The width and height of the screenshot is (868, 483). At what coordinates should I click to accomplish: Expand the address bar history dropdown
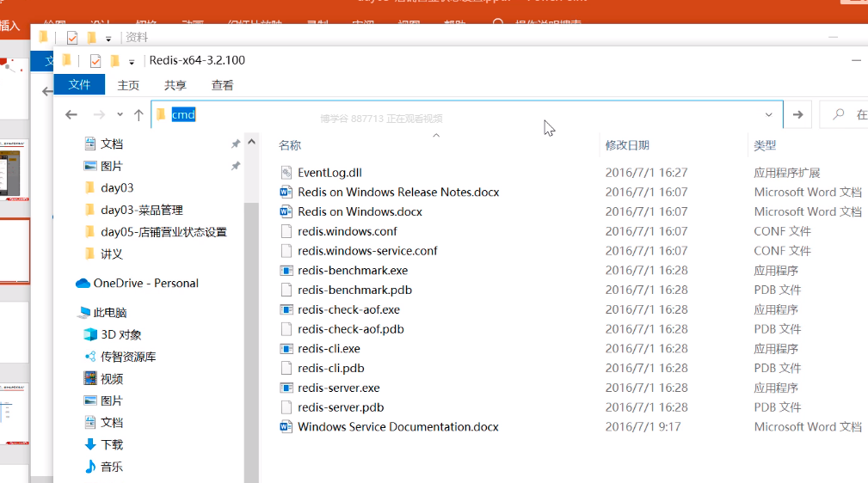(x=768, y=114)
